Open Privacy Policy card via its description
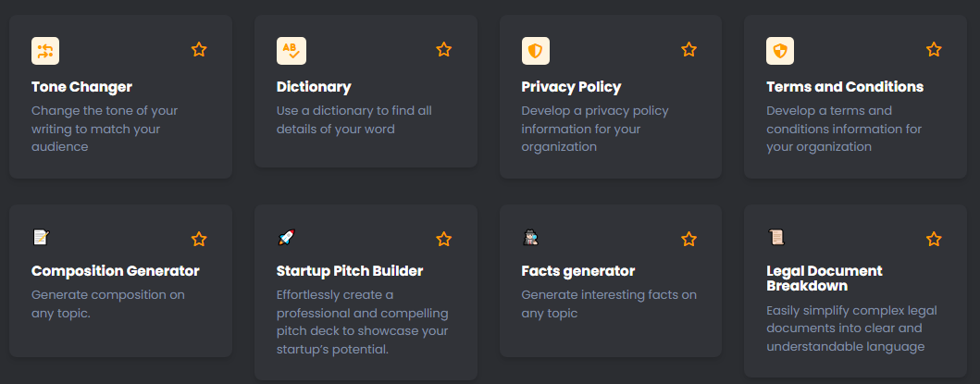The image size is (980, 384). pyautogui.click(x=594, y=129)
